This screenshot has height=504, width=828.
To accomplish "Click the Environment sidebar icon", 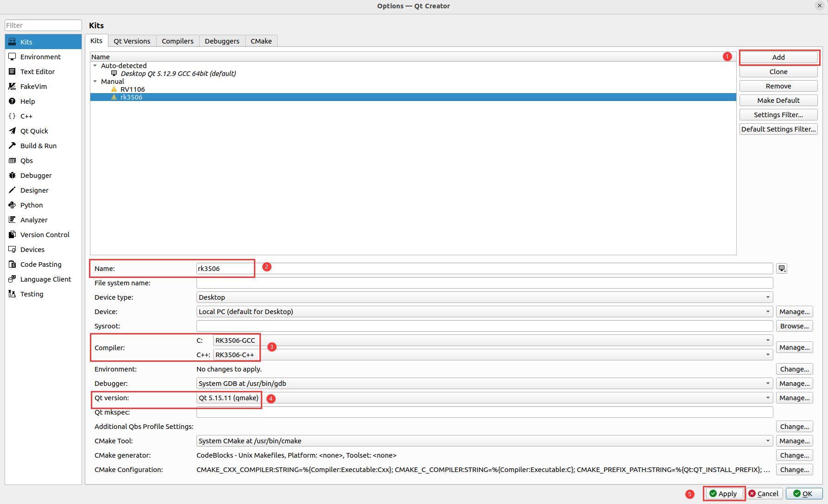I will coord(12,57).
